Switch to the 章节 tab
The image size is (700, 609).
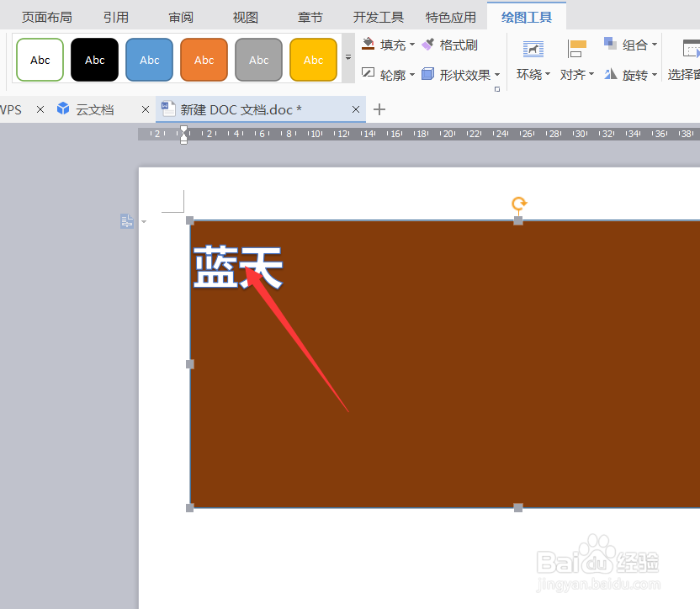tap(310, 18)
